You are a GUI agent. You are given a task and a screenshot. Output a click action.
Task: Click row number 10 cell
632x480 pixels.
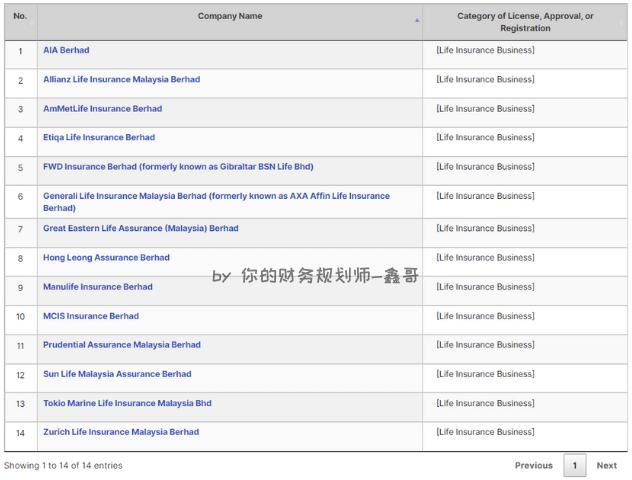tap(21, 320)
